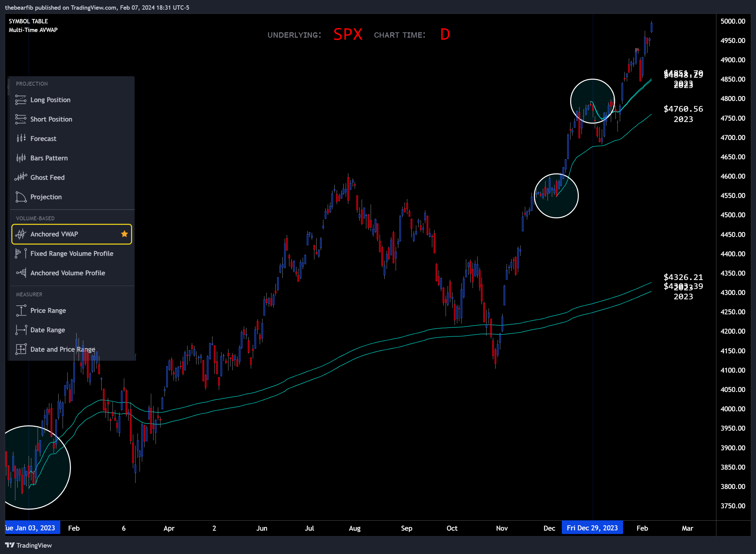
Task: Choose Bars Pattern menu entry
Action: (72, 158)
